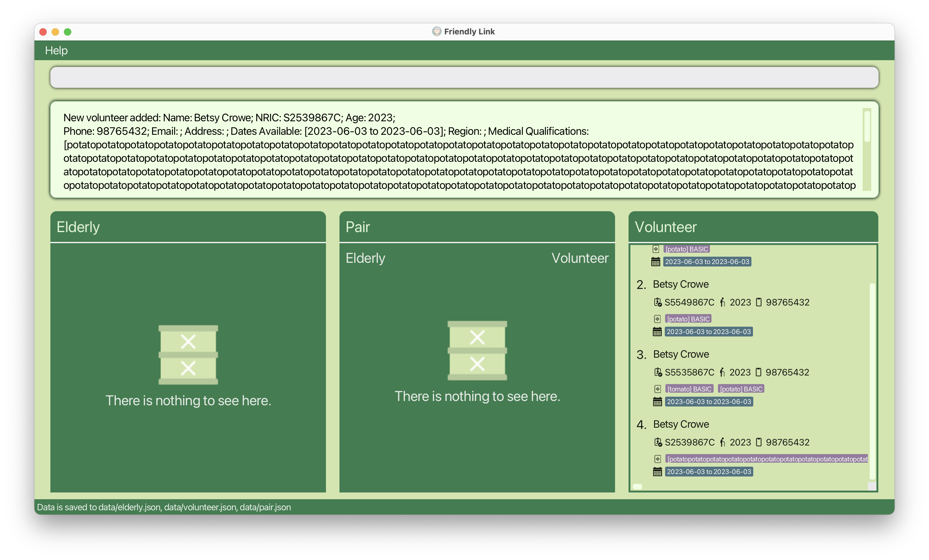
Task: Select volunteer entry 2 Betsy Crowe
Action: coord(680,285)
